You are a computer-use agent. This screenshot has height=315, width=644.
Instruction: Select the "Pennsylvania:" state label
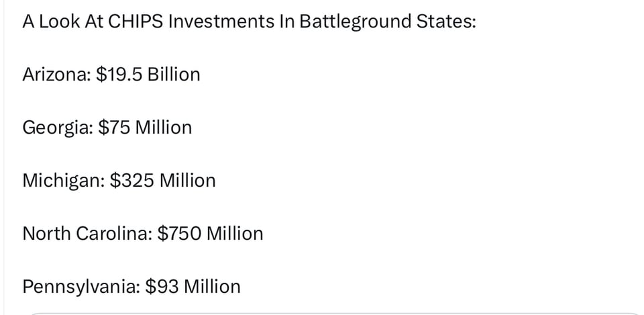(x=81, y=287)
